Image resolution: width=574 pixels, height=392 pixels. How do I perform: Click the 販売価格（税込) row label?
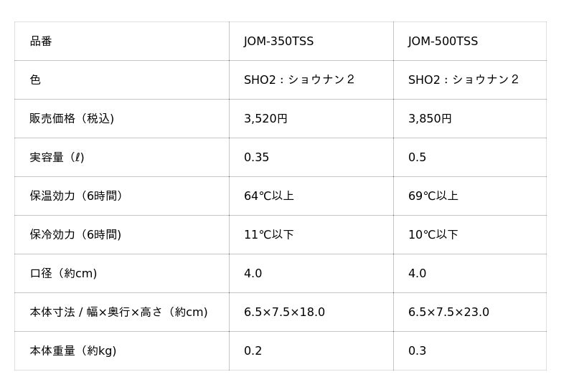point(72,119)
